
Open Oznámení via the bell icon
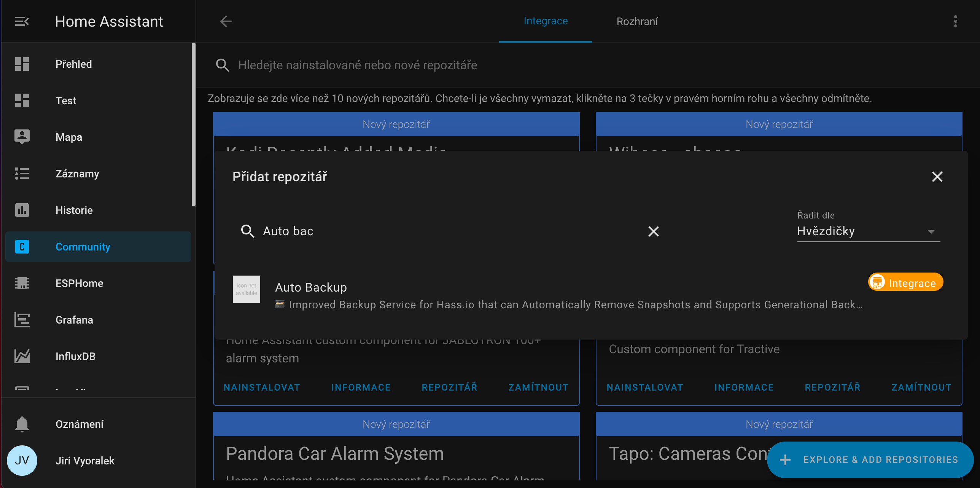pos(22,424)
